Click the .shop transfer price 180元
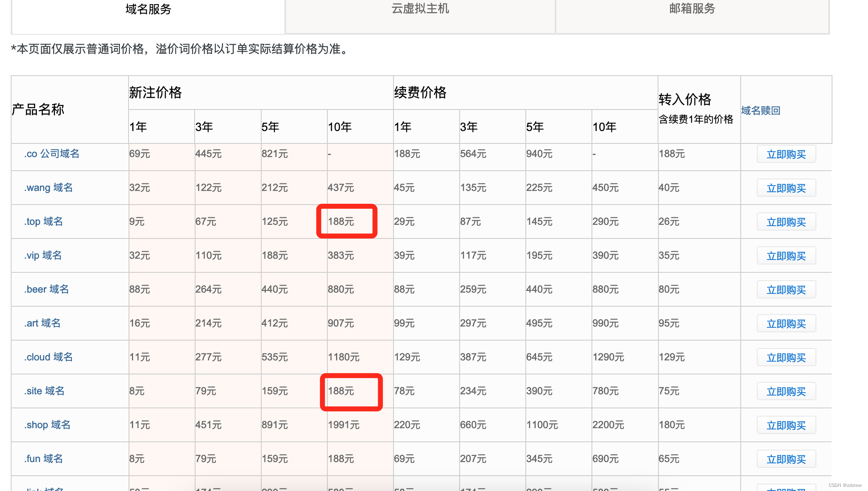The width and height of the screenshot is (868, 491). tap(672, 425)
